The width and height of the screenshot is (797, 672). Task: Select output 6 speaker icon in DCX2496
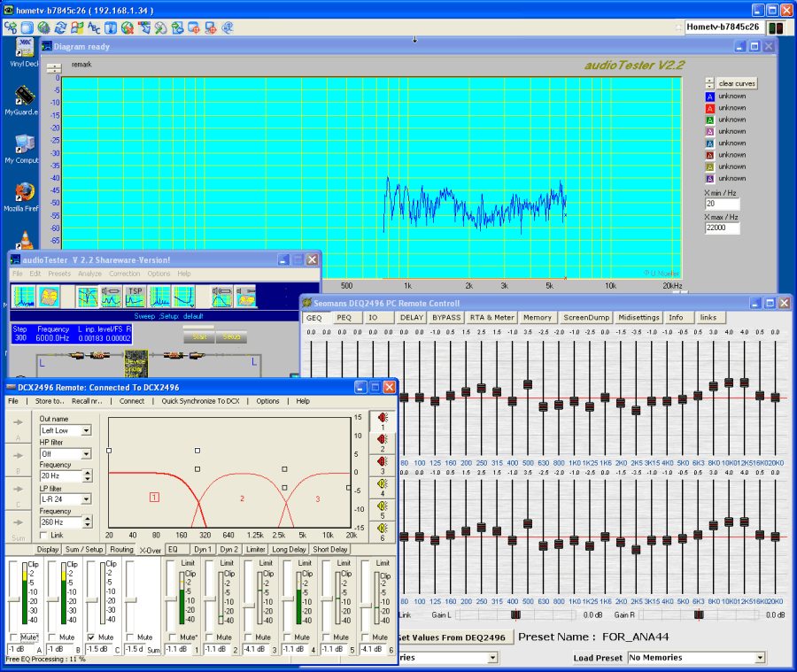(x=383, y=532)
